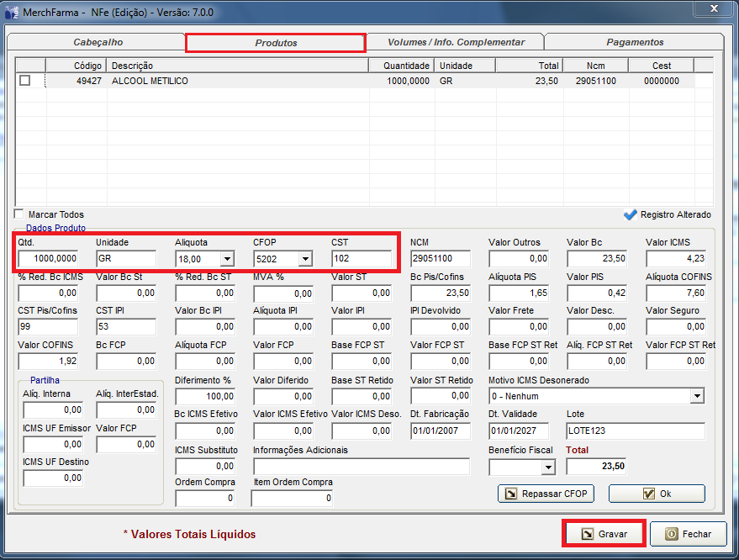Screen dimensions: 739x560
Task: Click the Gravar save button
Action: tap(603, 534)
